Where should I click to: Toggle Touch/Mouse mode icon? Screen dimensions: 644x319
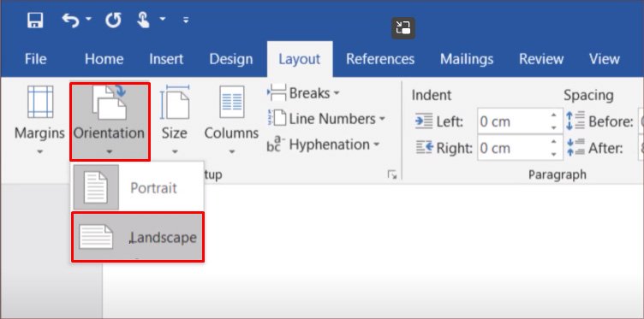tap(143, 20)
